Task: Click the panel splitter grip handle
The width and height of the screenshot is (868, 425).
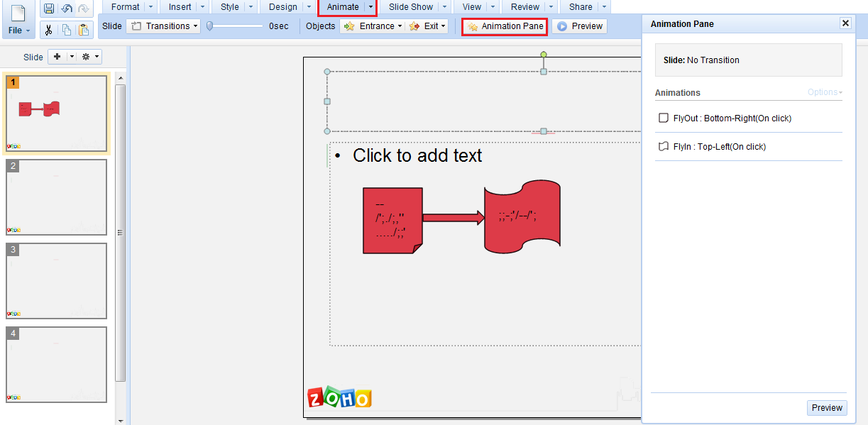Action: point(120,233)
